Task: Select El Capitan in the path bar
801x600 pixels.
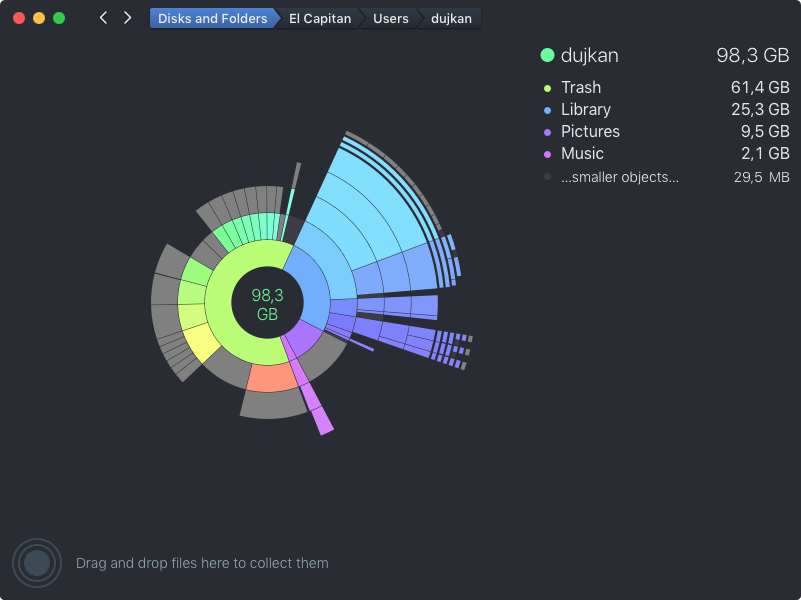Action: (x=319, y=18)
